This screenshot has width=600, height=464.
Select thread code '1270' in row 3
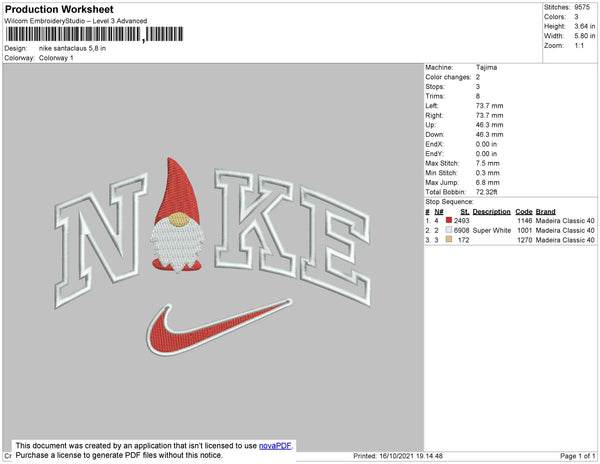pos(525,240)
